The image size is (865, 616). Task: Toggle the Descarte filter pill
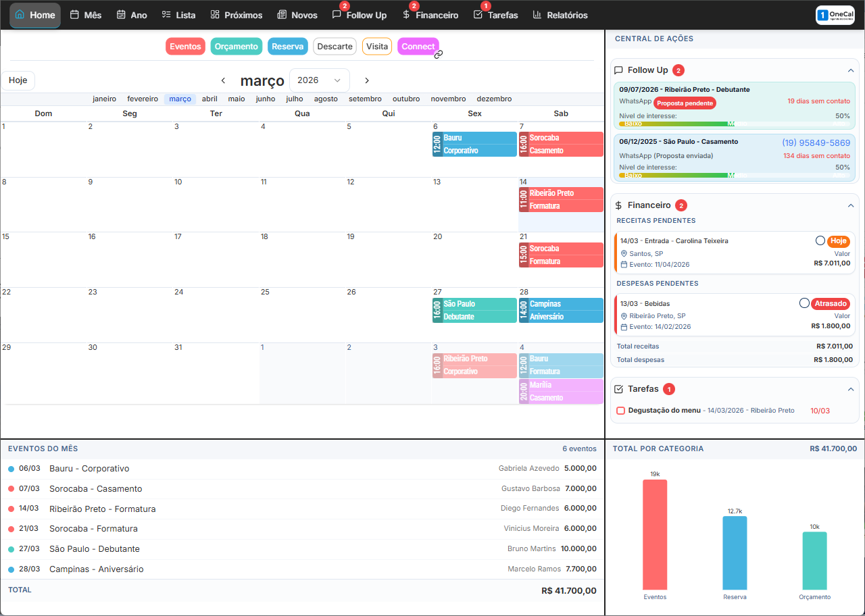point(335,47)
